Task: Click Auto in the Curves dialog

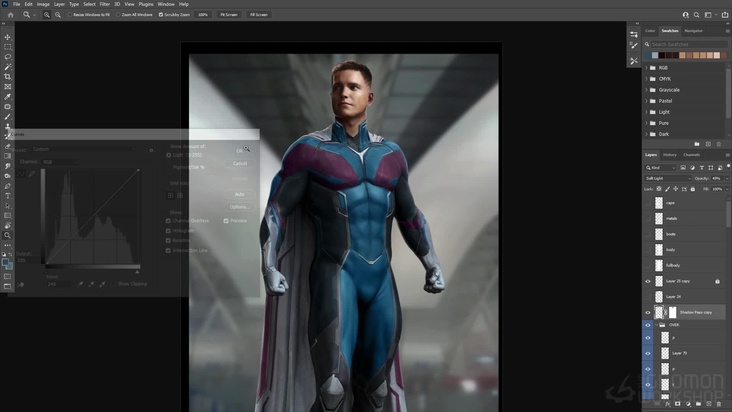Action: (x=239, y=194)
